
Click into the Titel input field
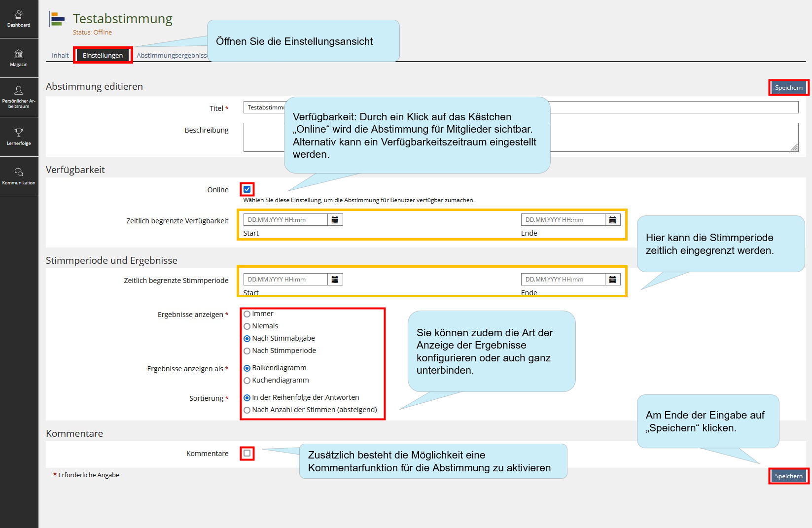(x=521, y=107)
